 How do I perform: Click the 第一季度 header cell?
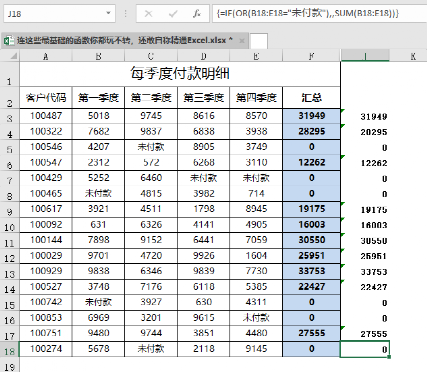pyautogui.click(x=98, y=98)
